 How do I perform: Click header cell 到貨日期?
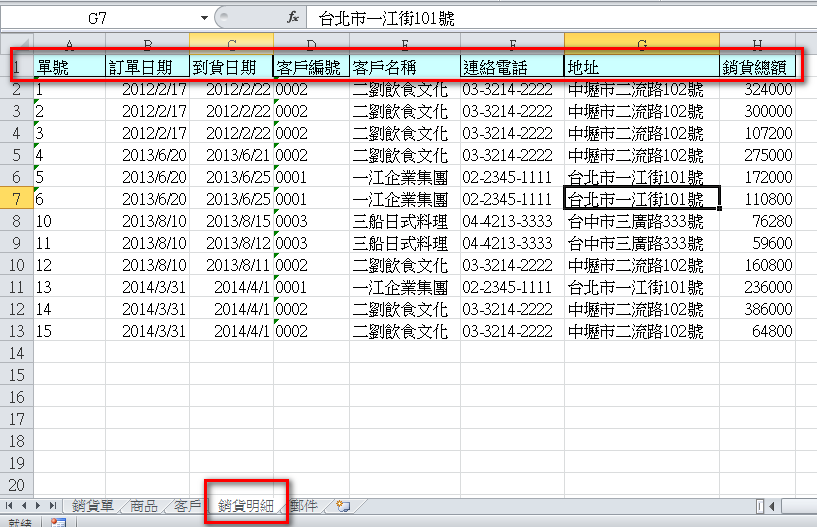[x=231, y=67]
